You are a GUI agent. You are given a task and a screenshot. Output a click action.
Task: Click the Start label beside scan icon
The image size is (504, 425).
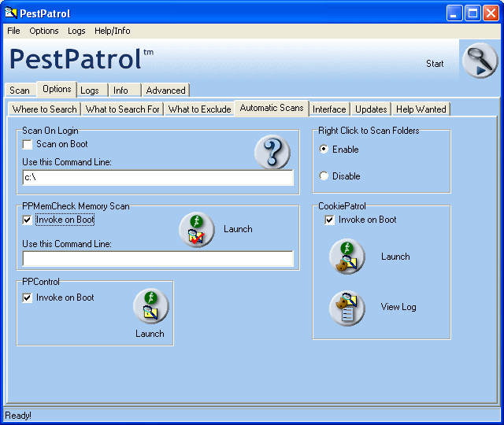click(x=435, y=64)
